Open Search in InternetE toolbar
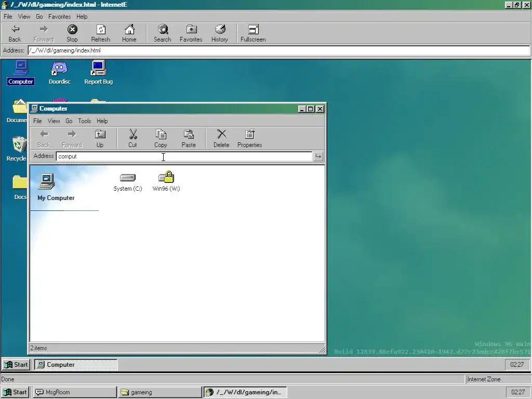Screen dimensions: 532x399 tap(162, 33)
